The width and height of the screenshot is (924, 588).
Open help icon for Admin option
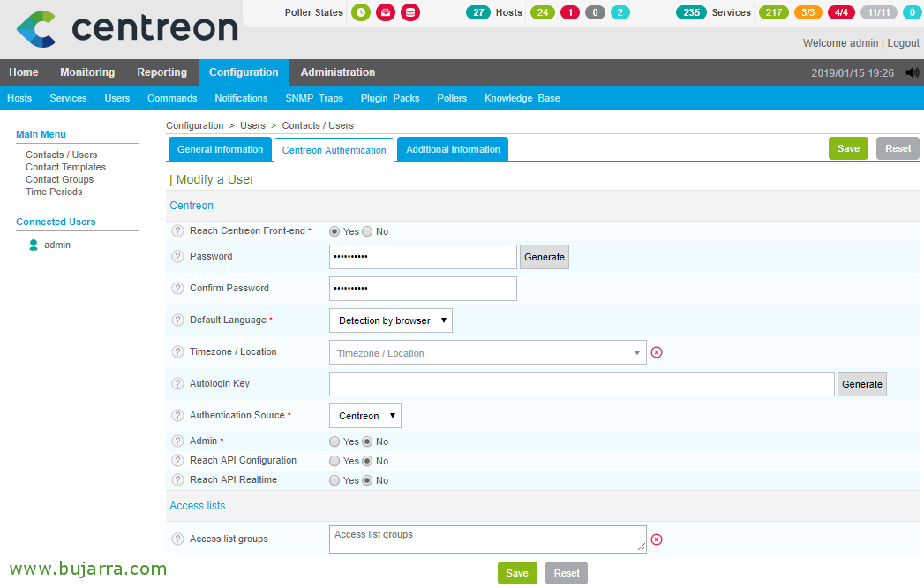click(177, 441)
